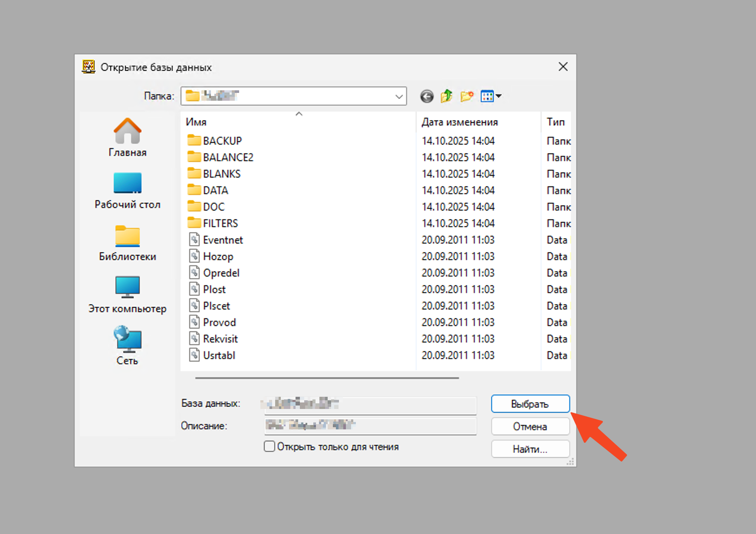The height and width of the screenshot is (534, 756).
Task: Go to Рабочий стол in sidebar
Action: pos(127,190)
